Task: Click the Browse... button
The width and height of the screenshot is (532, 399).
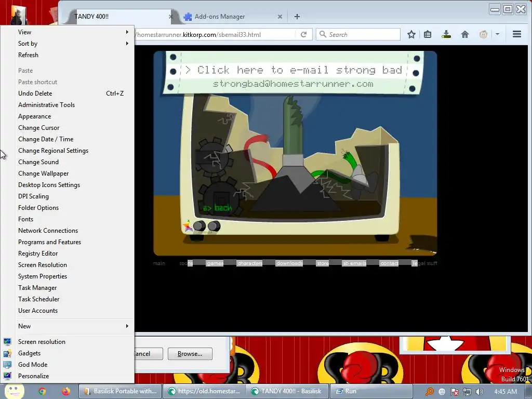Action: [190, 354]
